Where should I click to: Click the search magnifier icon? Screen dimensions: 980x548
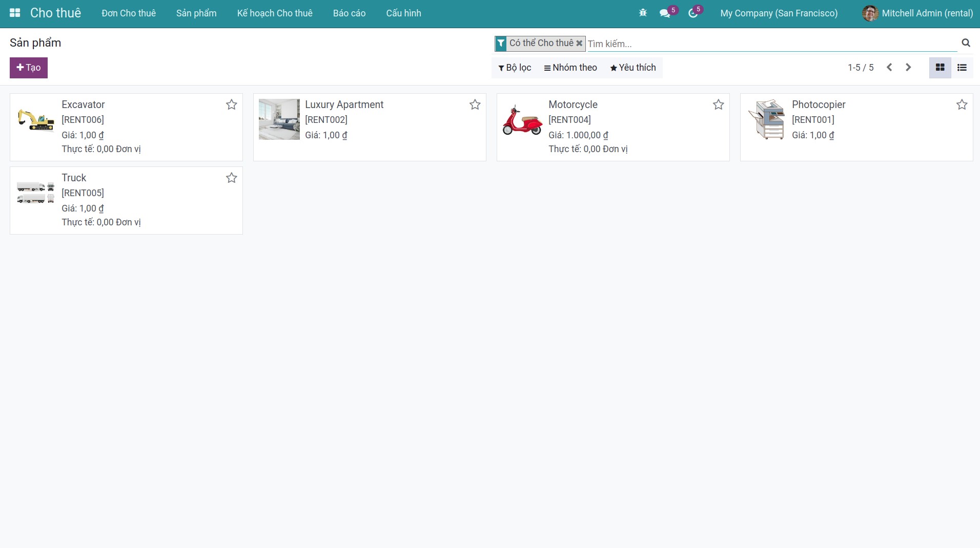pyautogui.click(x=966, y=43)
